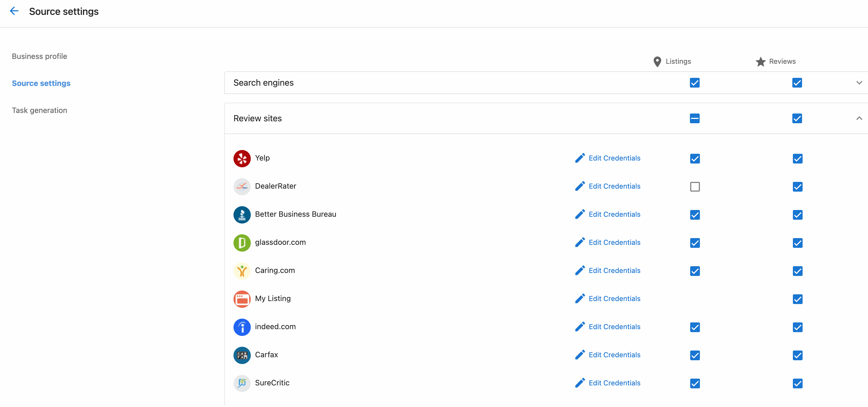
Task: Toggle the Review sites Listings indeterminate checkbox
Action: pyautogui.click(x=695, y=118)
